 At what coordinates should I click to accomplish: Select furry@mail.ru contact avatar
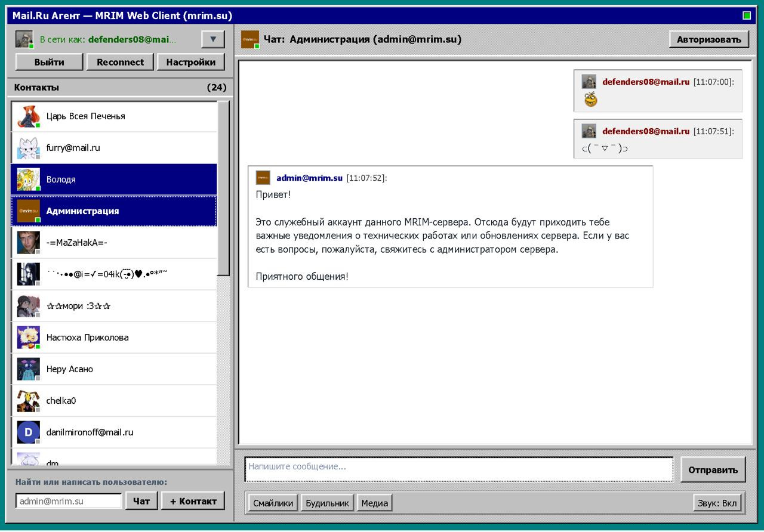click(28, 148)
